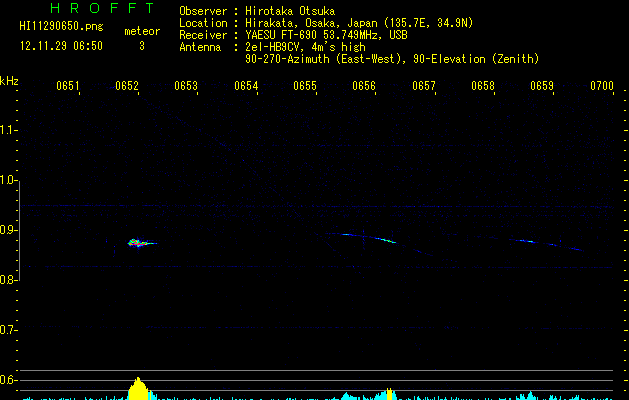Click the 0659 time axis label

542,86
